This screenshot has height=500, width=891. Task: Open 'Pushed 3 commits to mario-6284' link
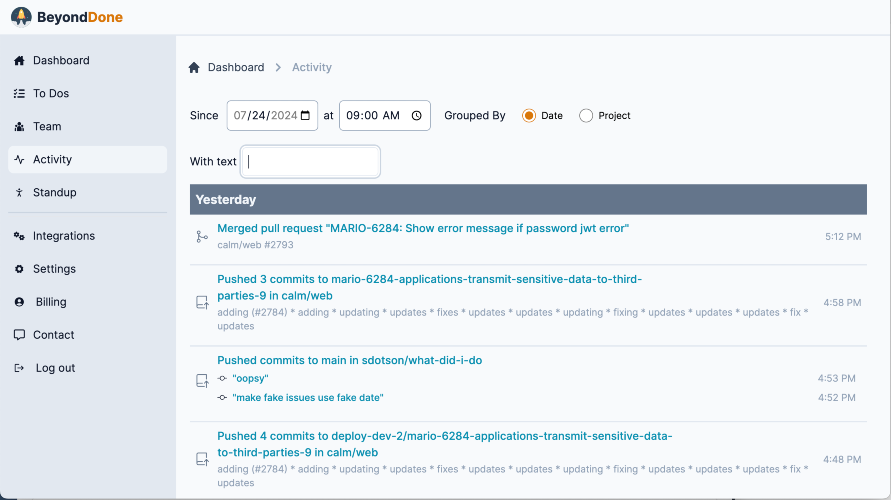point(429,288)
